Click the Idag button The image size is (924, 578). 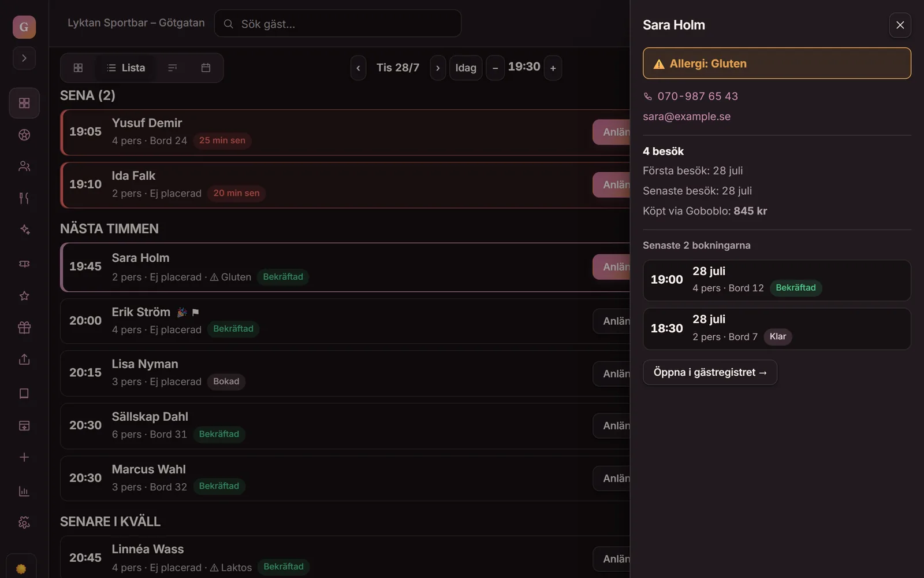(465, 68)
